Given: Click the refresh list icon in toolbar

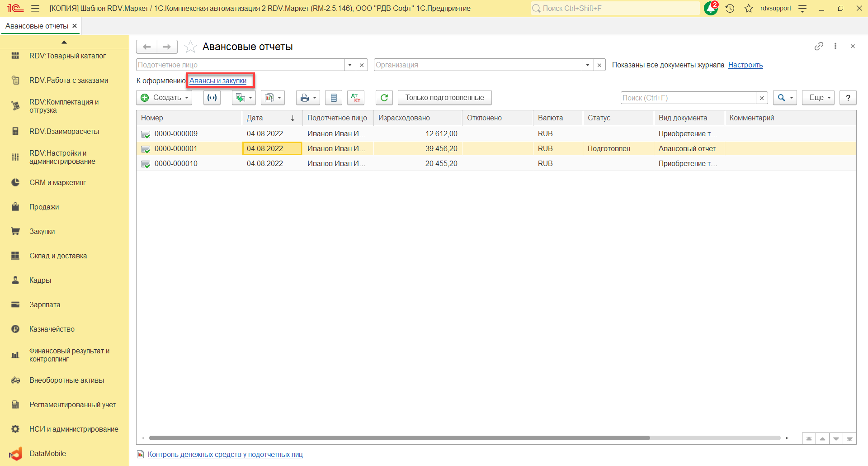Looking at the screenshot, I should pyautogui.click(x=384, y=98).
